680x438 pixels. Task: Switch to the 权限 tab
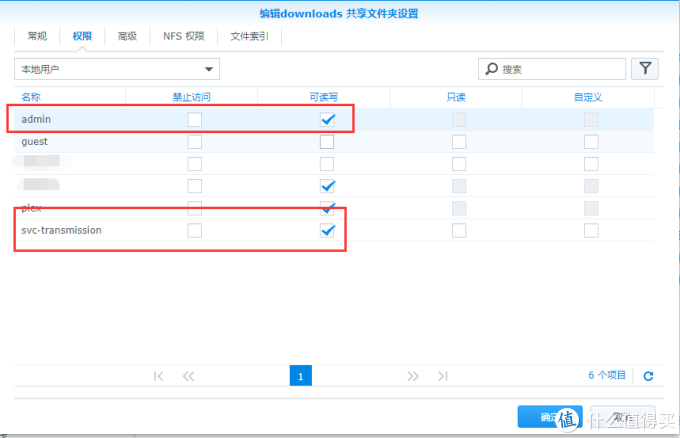[82, 36]
